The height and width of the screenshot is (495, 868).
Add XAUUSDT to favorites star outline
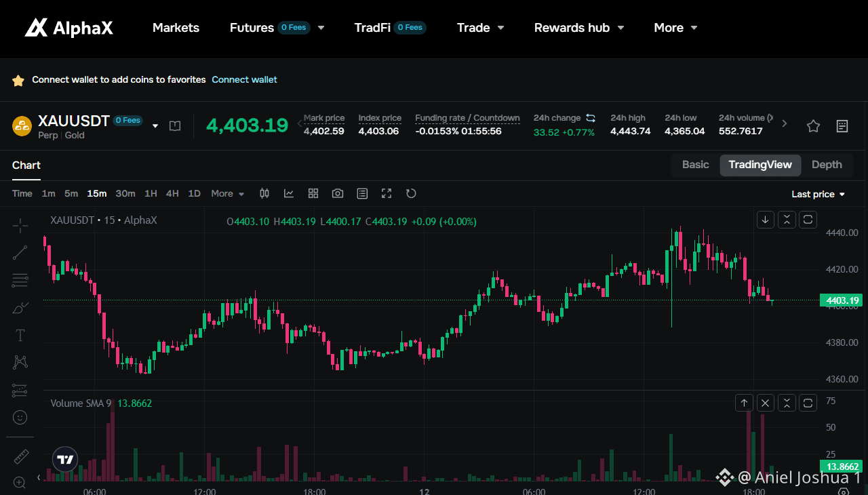point(814,125)
